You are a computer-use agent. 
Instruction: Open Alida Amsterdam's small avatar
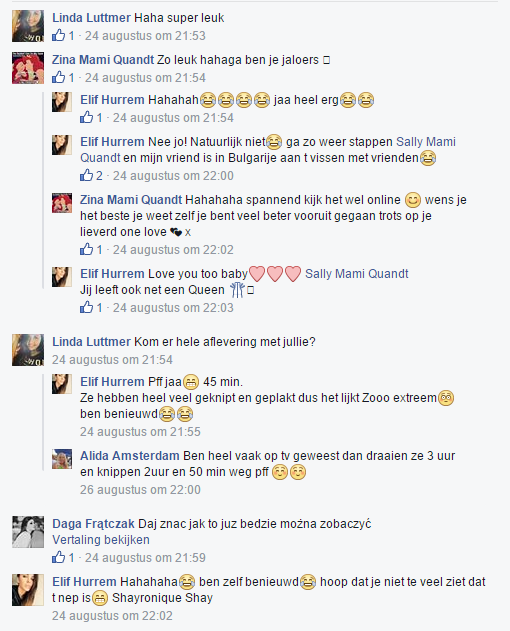(62, 459)
